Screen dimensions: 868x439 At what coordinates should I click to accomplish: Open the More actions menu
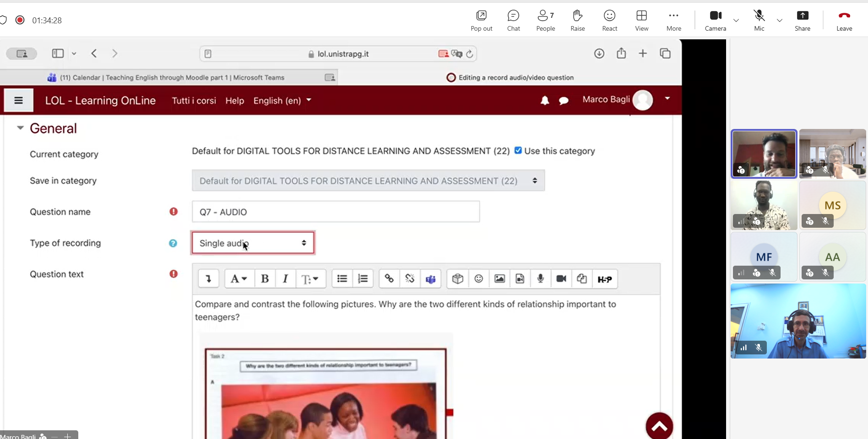pyautogui.click(x=673, y=21)
